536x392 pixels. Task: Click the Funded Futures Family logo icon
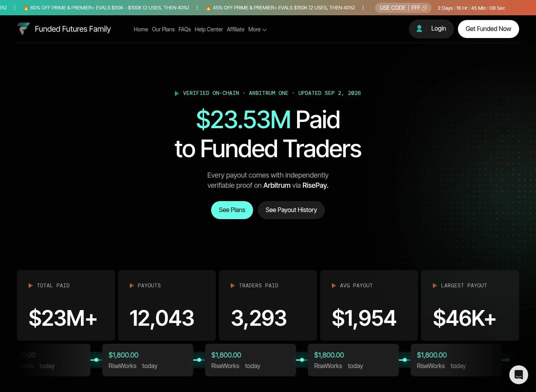[x=24, y=29]
